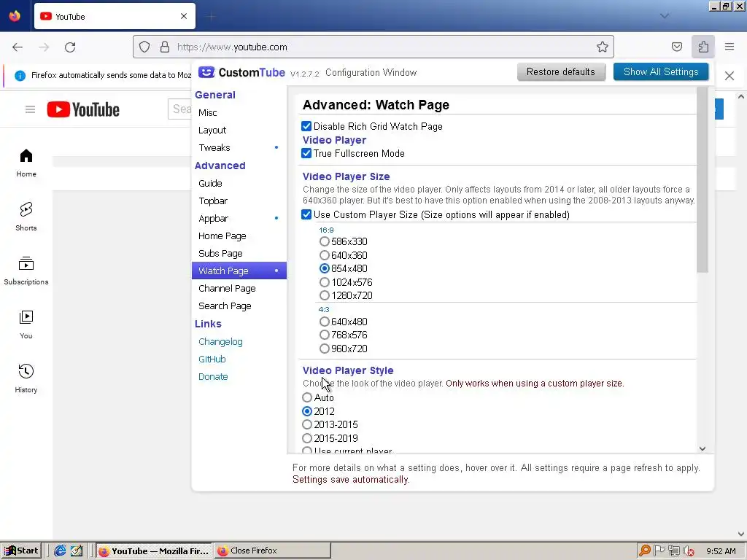This screenshot has width=747, height=560.
Task: Open the Changelog link
Action: click(220, 341)
